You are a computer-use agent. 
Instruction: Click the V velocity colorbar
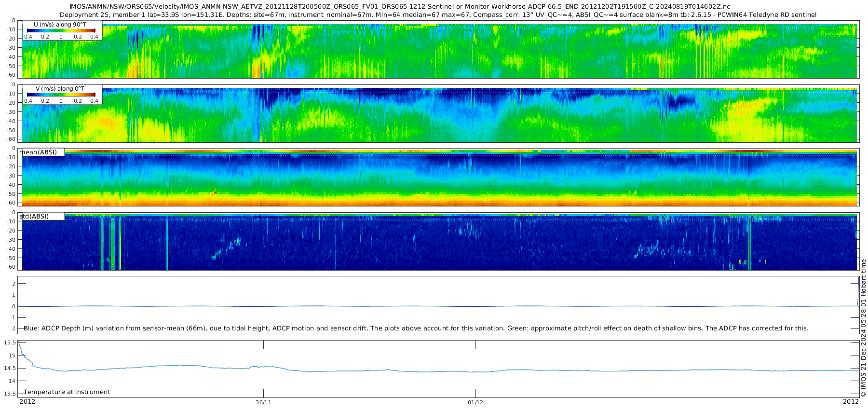(x=61, y=95)
